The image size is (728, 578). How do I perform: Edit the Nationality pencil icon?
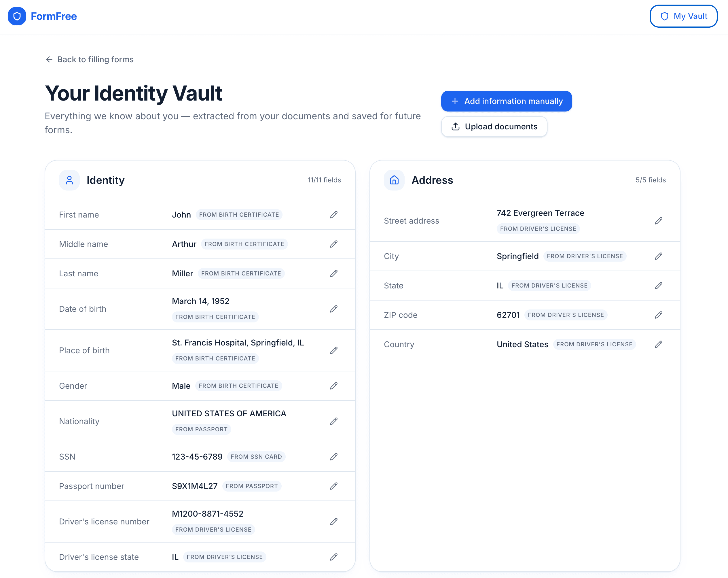click(x=333, y=421)
